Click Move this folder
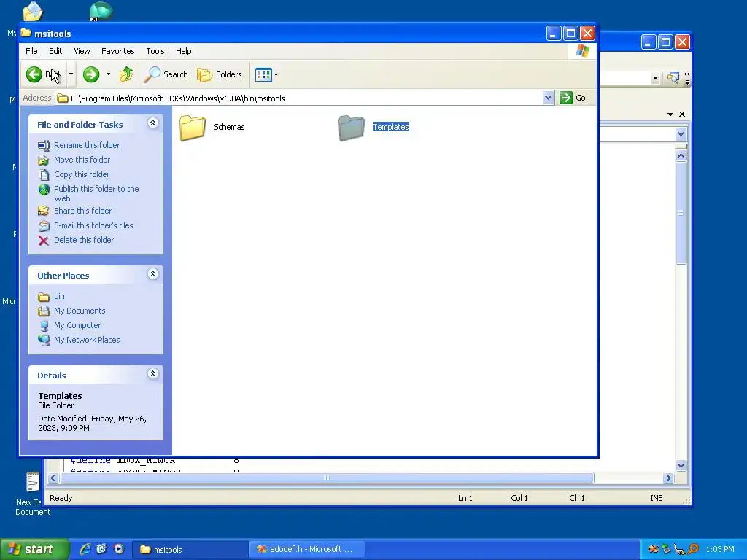Viewport: 747px width, 560px height. coord(82,160)
